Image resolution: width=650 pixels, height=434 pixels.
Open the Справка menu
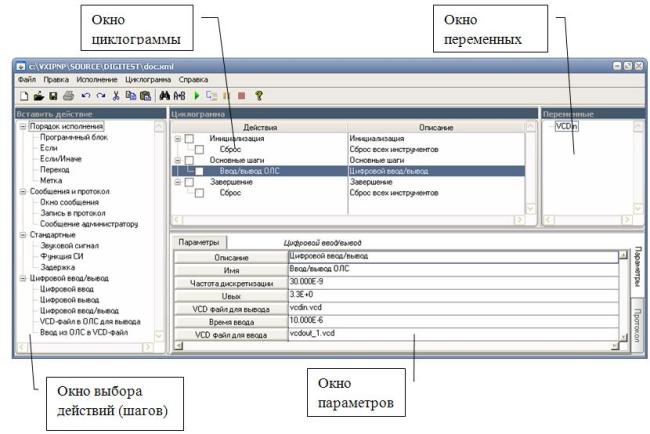[x=193, y=79]
